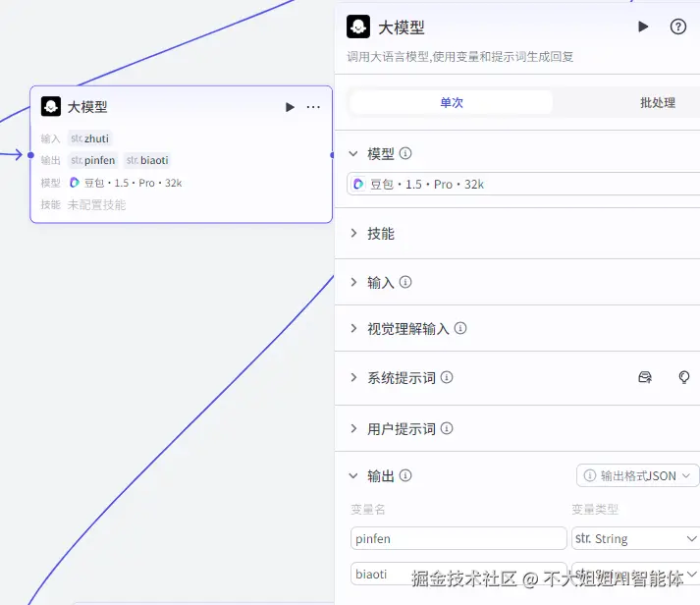
Task: Open the 豆包 1.5 Pro 32k model selector
Action: pos(523,184)
